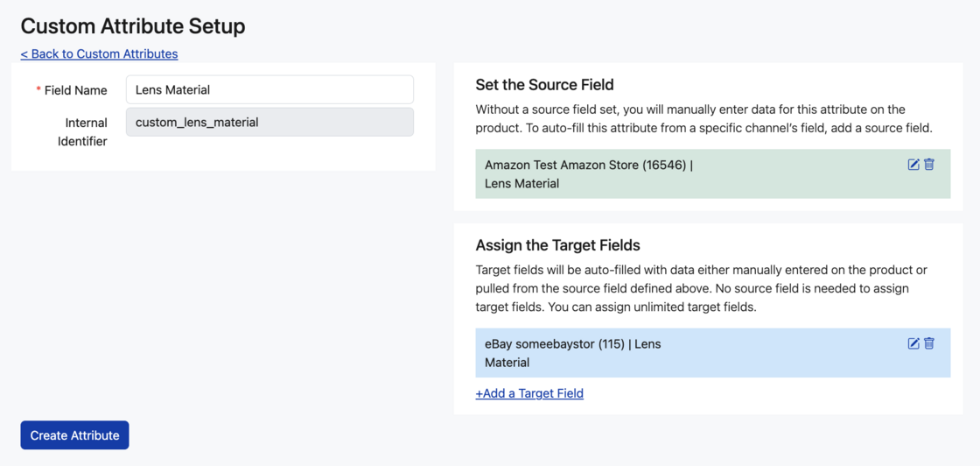This screenshot has width=980, height=466.
Task: Delete the Amazon source field entry
Action: (928, 165)
